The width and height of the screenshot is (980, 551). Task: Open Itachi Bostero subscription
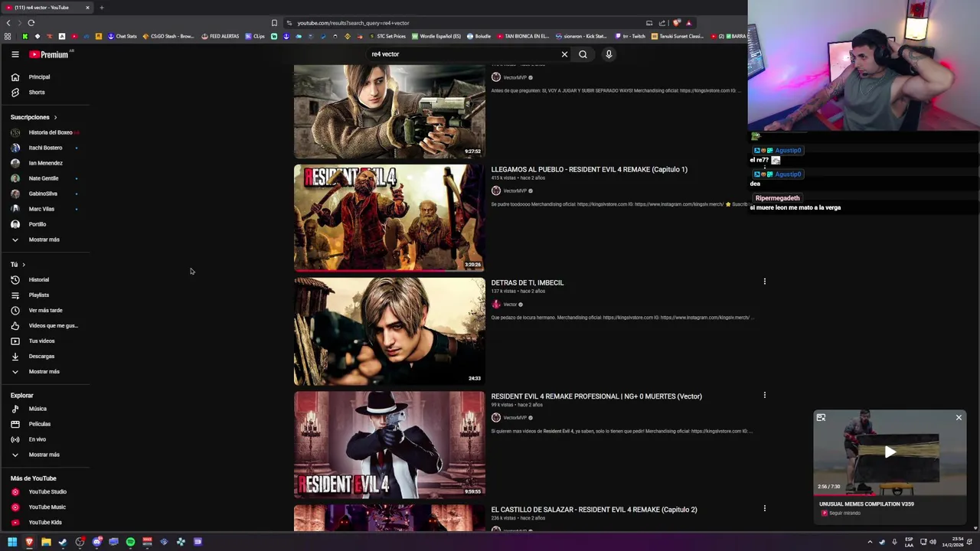45,148
